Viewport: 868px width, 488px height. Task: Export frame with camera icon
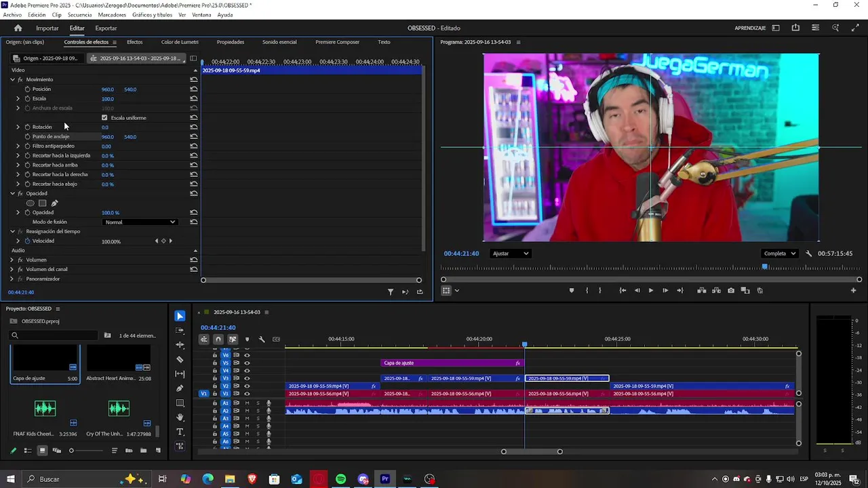(730, 290)
